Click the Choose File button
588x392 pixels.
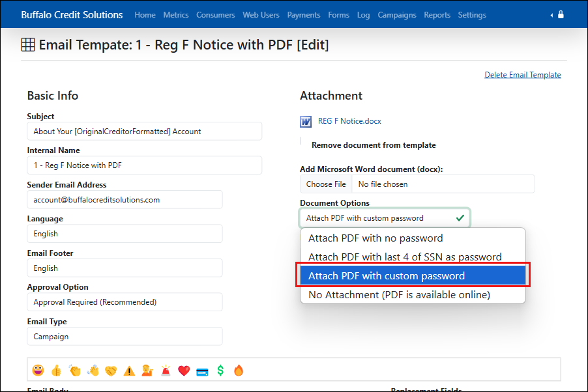coord(326,184)
